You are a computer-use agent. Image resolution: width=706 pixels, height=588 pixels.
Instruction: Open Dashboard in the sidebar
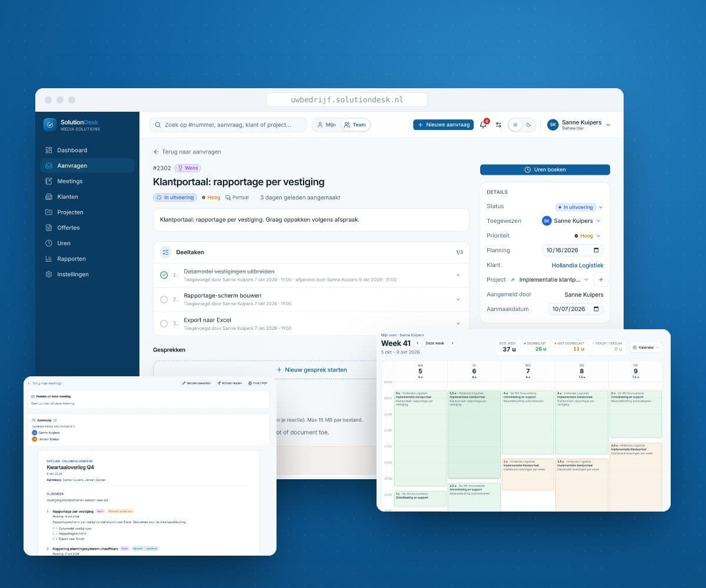(x=87, y=150)
